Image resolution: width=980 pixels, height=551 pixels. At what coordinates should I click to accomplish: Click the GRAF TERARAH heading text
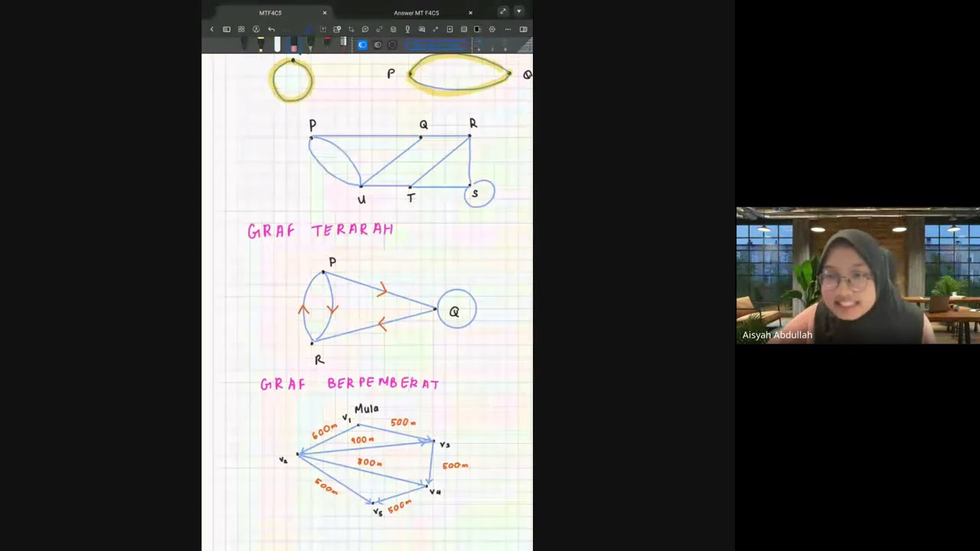[320, 230]
